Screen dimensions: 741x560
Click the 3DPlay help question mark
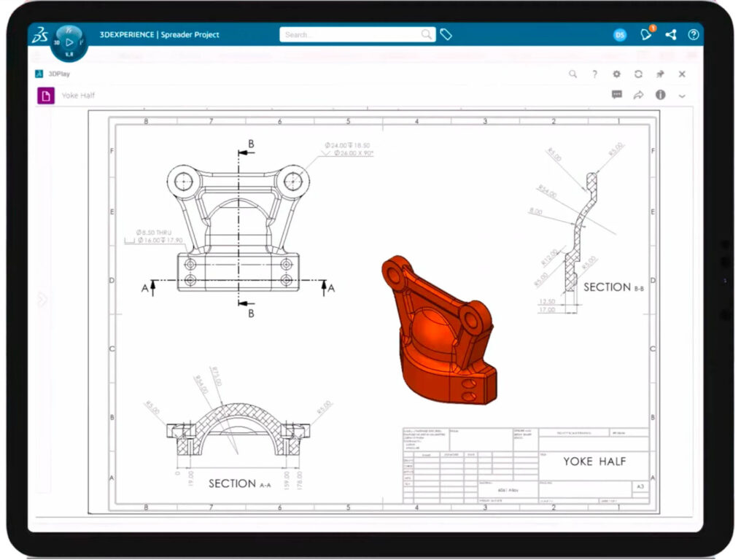595,74
